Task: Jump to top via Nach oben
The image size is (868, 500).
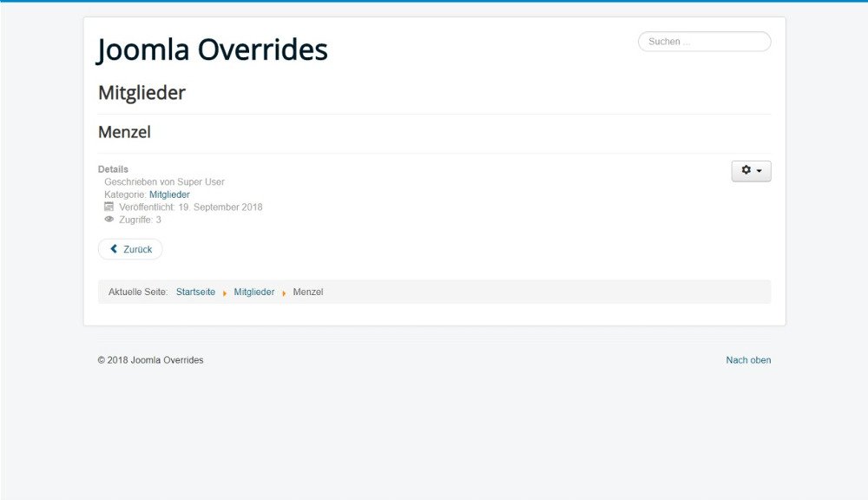Action: [748, 360]
